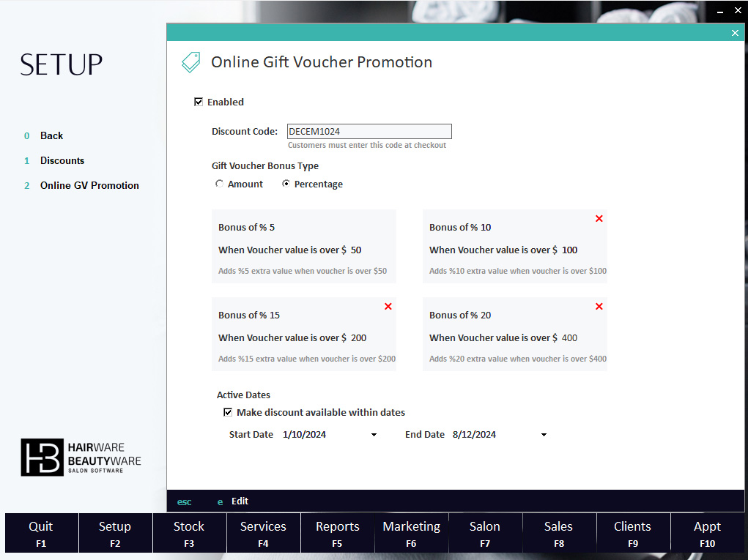
Task: Open Clients with the F9 button
Action: pyautogui.click(x=634, y=533)
